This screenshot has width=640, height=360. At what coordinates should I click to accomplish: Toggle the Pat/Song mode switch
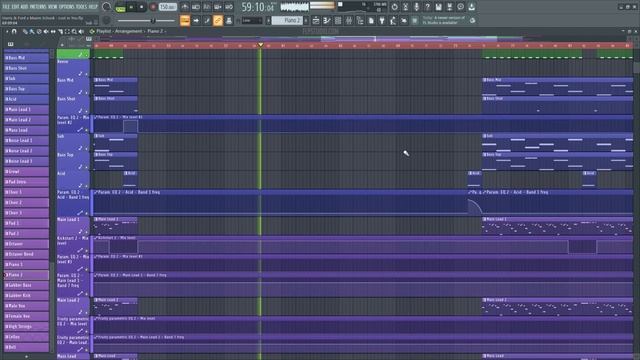tap(120, 8)
